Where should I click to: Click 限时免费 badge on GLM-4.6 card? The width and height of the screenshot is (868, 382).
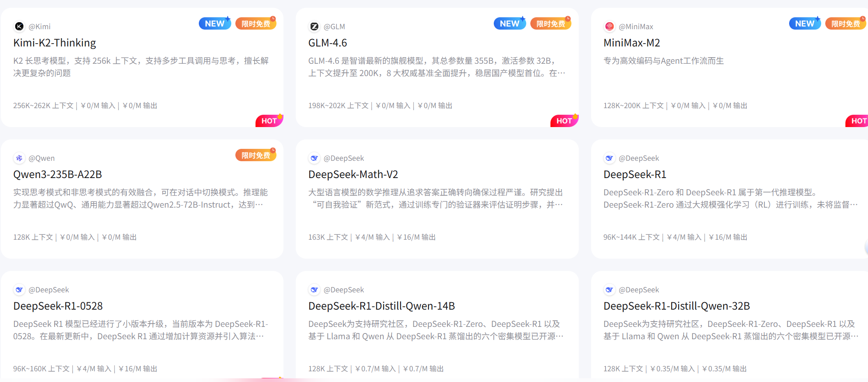pyautogui.click(x=551, y=23)
